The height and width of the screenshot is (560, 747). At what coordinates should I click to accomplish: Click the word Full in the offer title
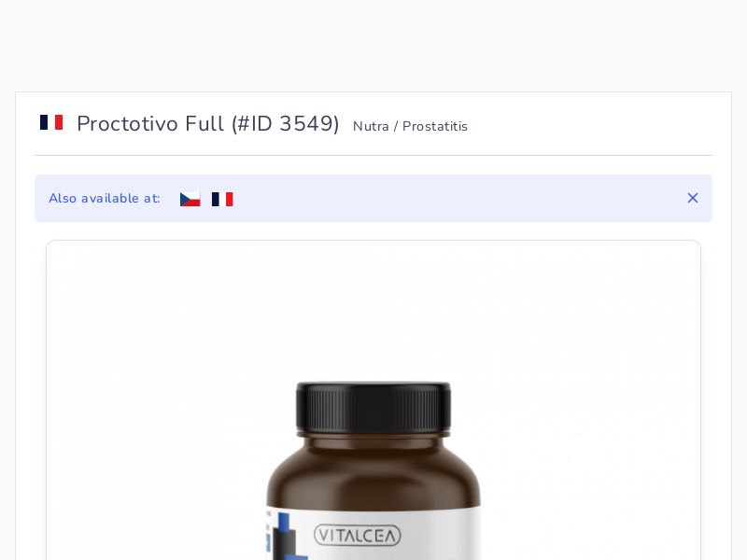tap(204, 123)
